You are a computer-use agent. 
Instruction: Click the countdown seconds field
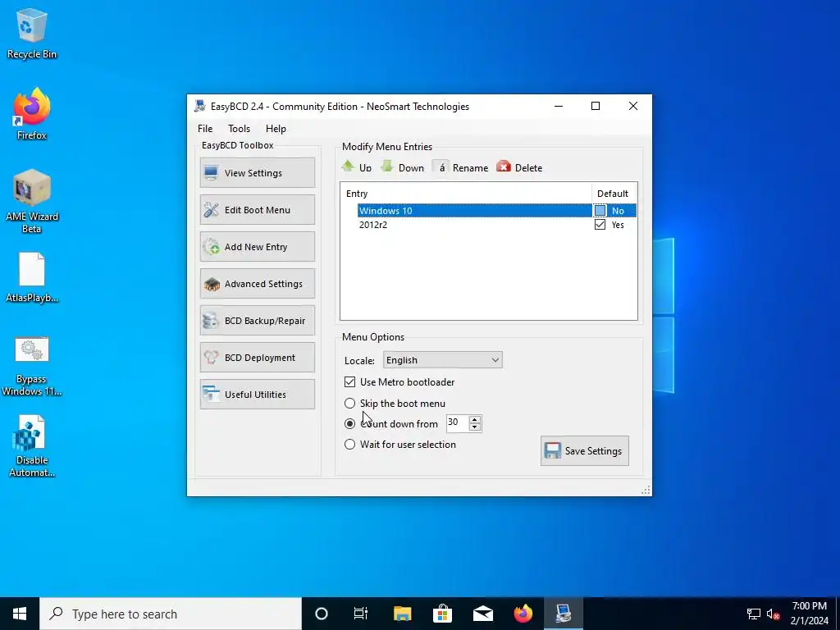click(458, 422)
